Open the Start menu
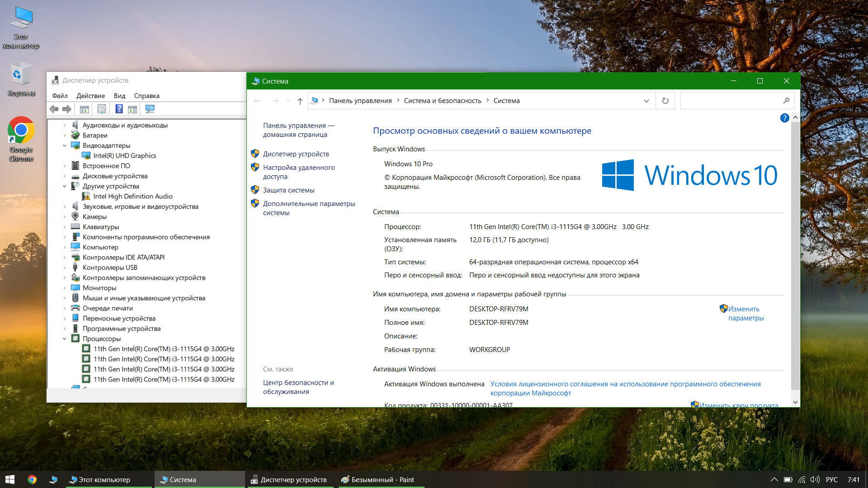Image resolution: width=868 pixels, height=488 pixels. tap(10, 479)
